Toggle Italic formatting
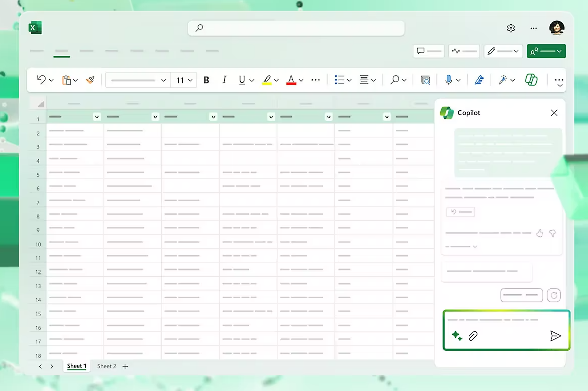The height and width of the screenshot is (391, 588). [x=224, y=80]
